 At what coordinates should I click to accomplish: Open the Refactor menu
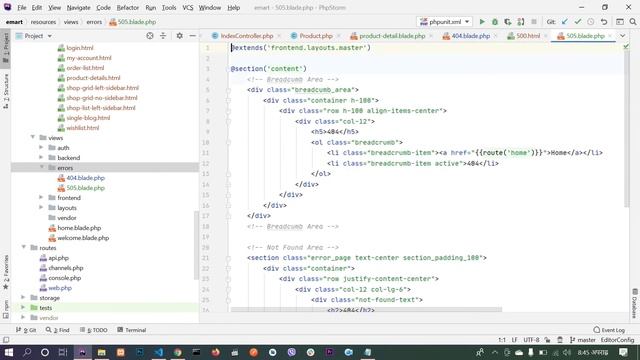click(128, 7)
